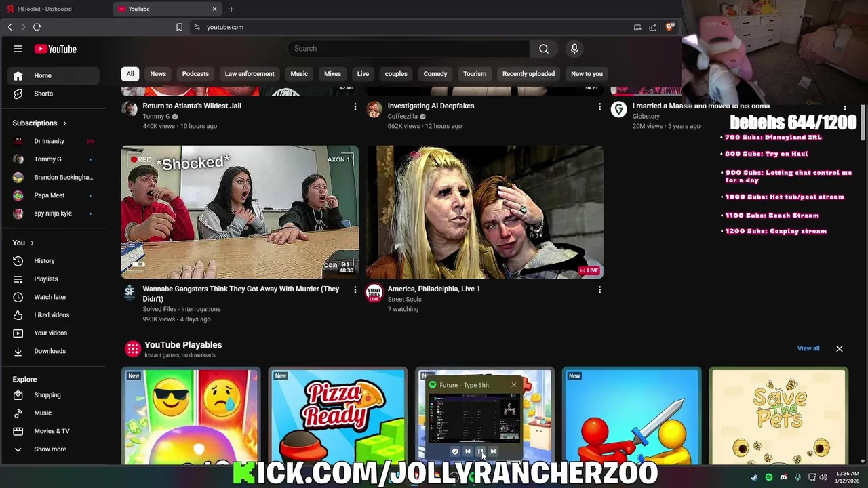Open the Brave Shields icon
The width and height of the screenshot is (868, 488).
point(669,27)
